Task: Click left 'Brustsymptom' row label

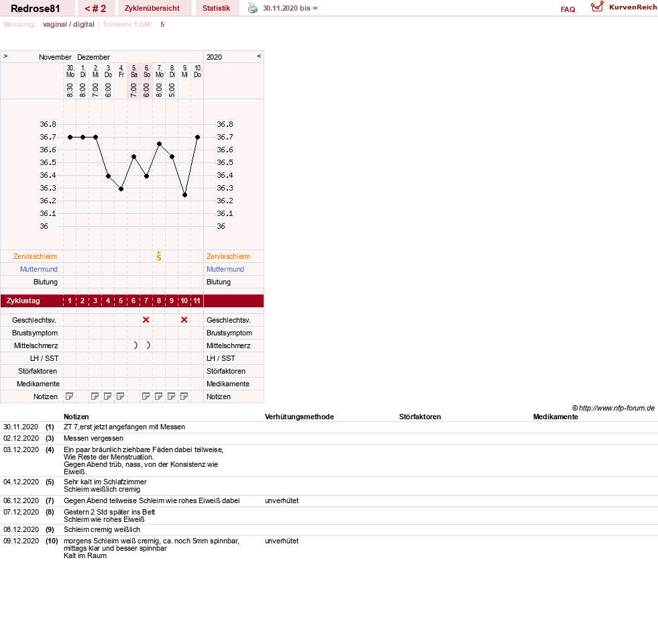Action: [x=35, y=333]
